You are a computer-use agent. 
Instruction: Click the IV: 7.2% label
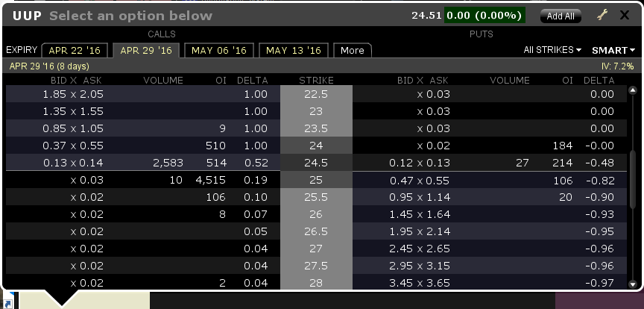pyautogui.click(x=617, y=66)
